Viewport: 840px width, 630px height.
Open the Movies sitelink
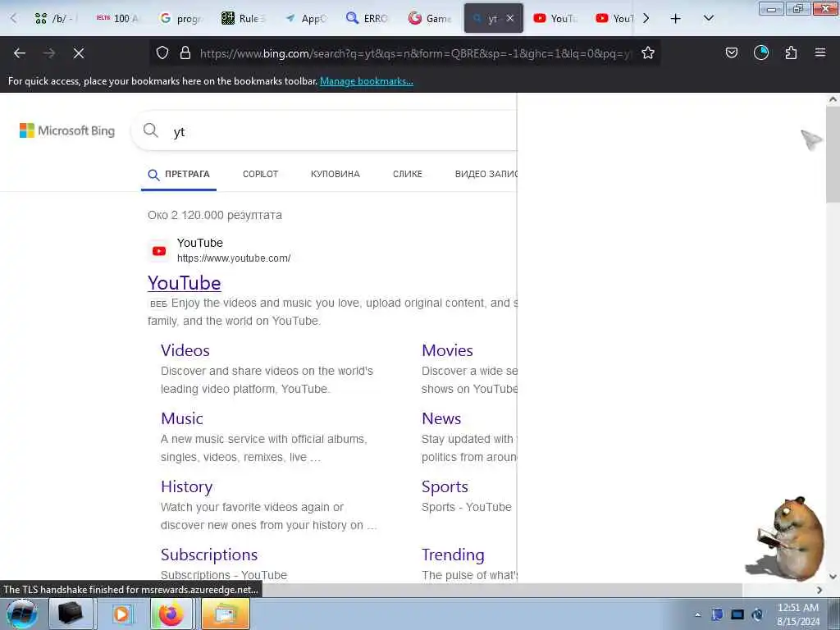coord(447,350)
